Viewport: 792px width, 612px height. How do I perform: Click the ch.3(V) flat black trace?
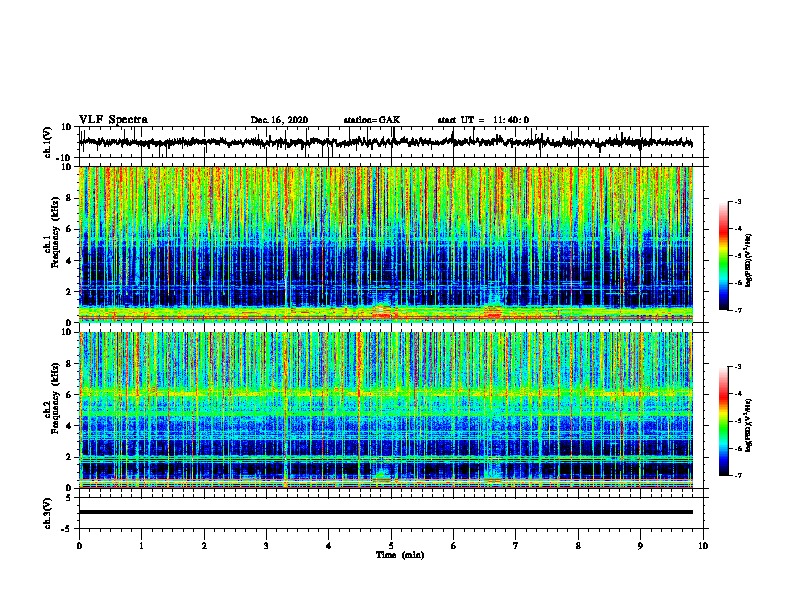(x=385, y=512)
